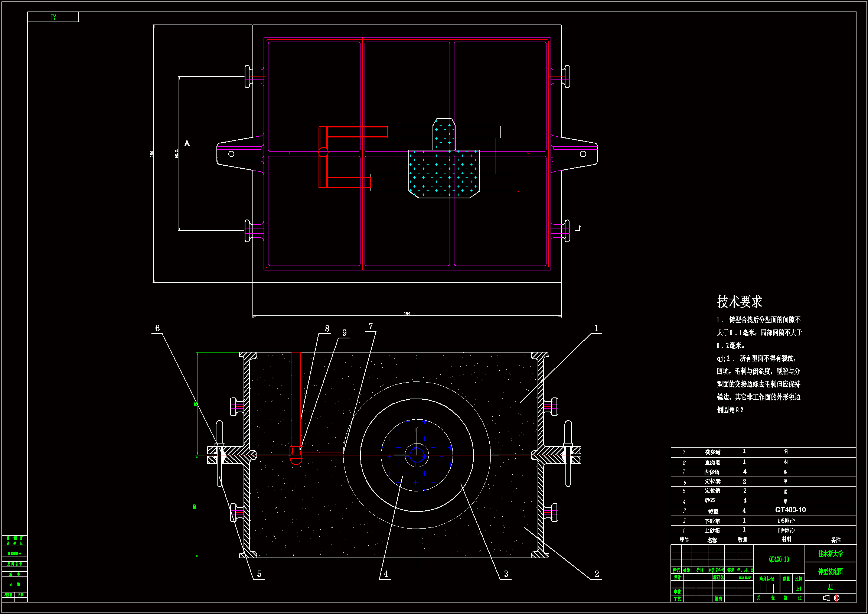Select the 技术要求 heading text

739,302
